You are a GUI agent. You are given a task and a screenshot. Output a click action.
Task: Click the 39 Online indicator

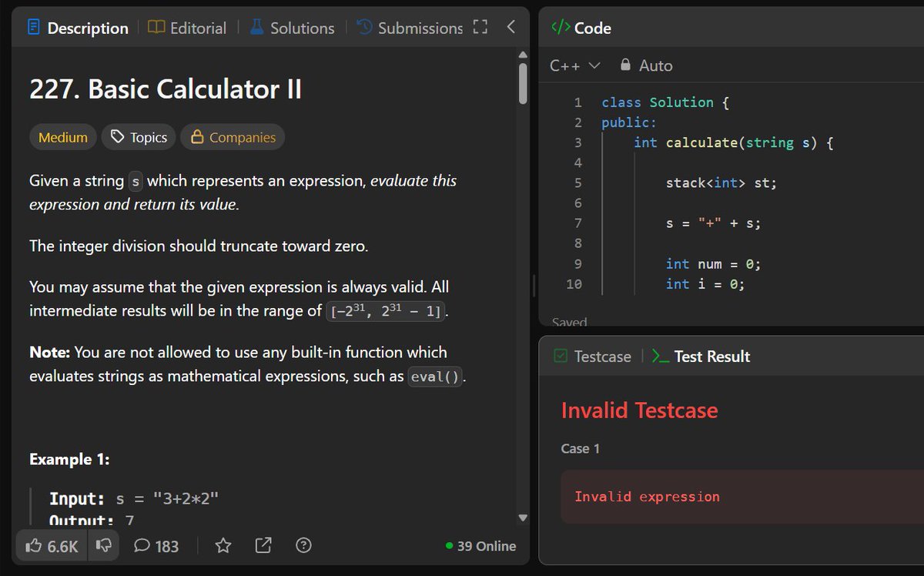[480, 546]
